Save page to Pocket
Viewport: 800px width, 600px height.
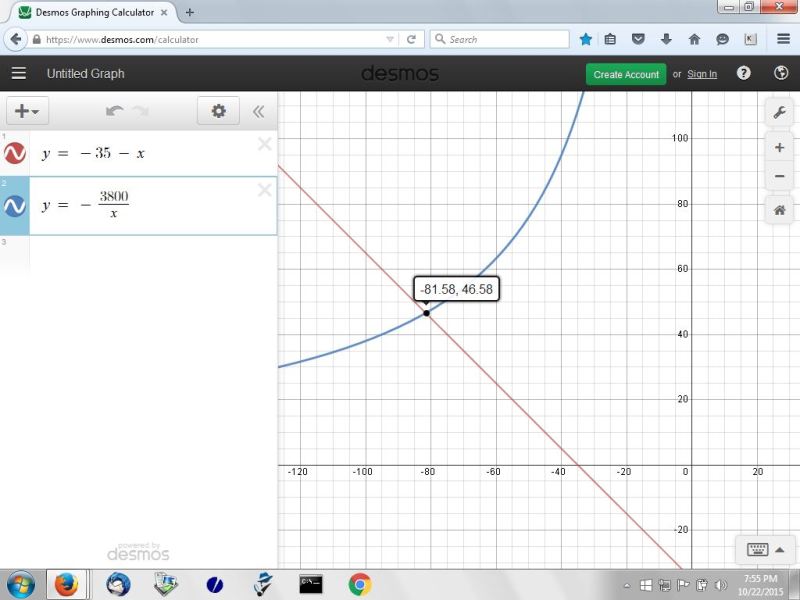(638, 39)
